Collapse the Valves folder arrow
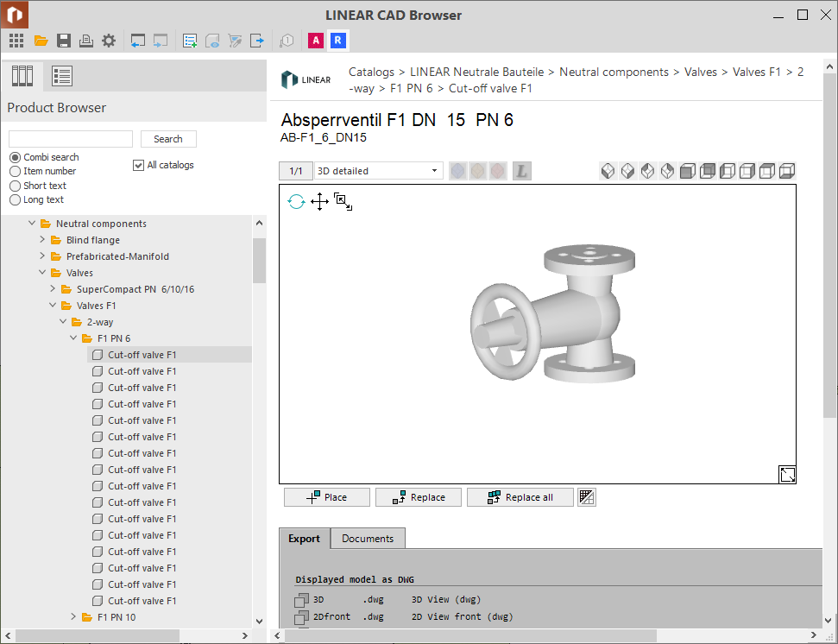The image size is (838, 644). [42, 273]
